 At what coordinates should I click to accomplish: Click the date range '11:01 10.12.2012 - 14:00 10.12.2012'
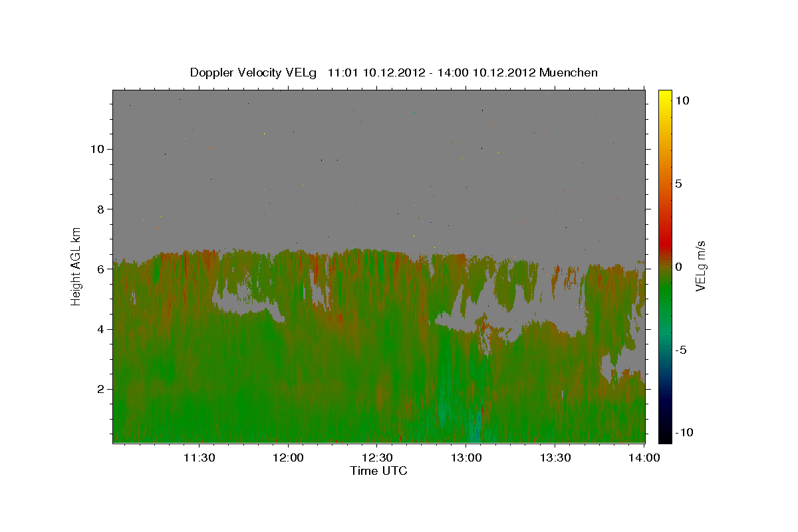tap(432, 72)
